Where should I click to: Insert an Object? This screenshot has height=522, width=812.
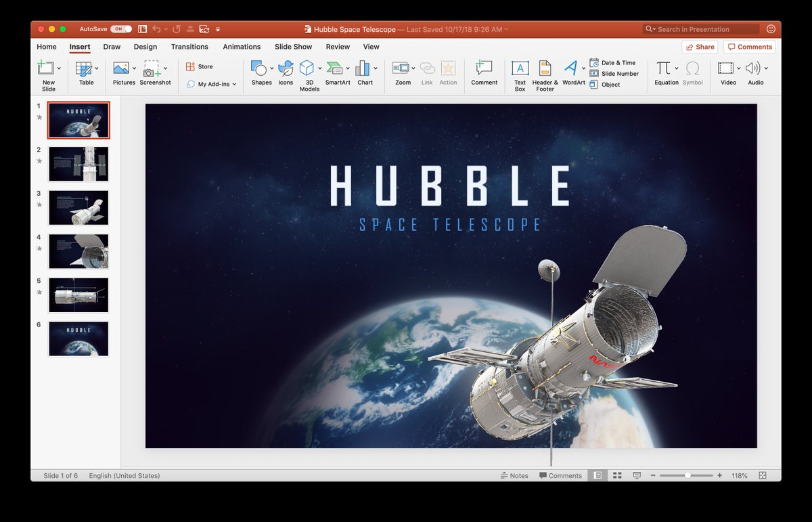click(604, 85)
